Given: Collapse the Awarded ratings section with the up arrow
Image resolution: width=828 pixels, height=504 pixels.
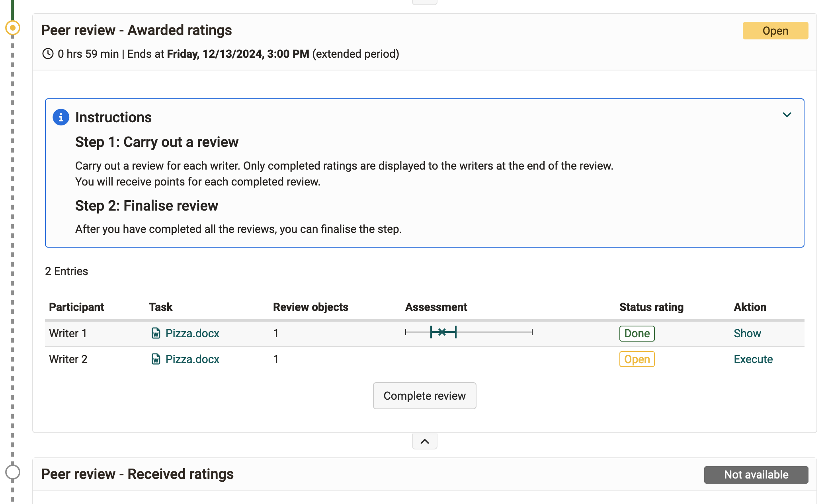Looking at the screenshot, I should coord(424,441).
